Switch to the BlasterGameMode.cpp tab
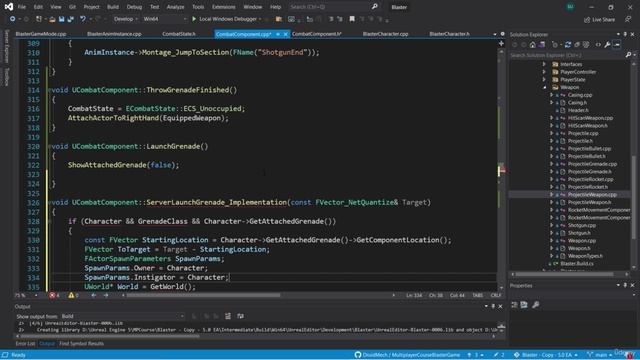Screen dimensions: 640x360 [41, 34]
